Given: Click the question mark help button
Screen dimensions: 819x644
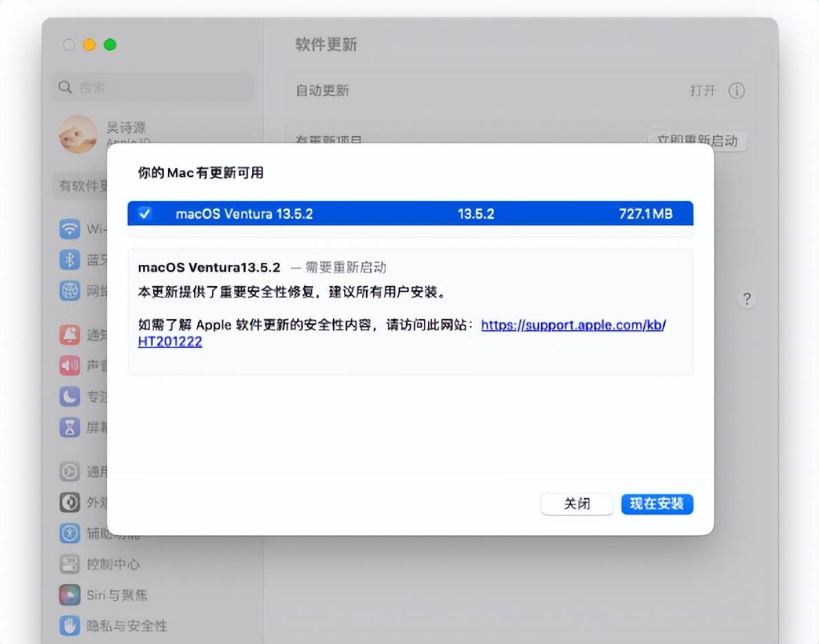Looking at the screenshot, I should (x=747, y=299).
